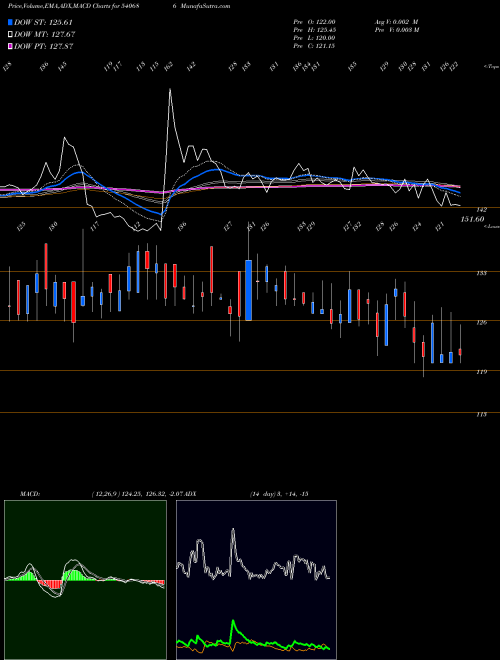Screen dimensions: 500x660
Task: Click the 126 price axis label
Action: coord(482,322)
